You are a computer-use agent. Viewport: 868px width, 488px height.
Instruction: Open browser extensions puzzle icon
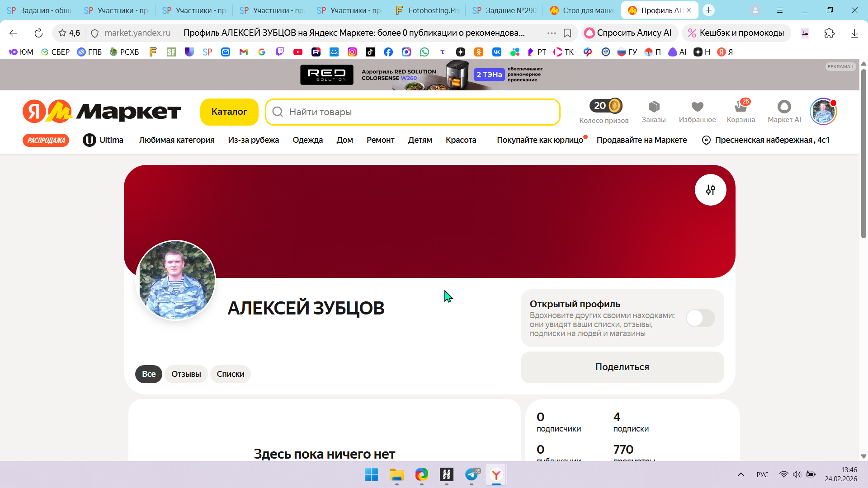pos(829,33)
